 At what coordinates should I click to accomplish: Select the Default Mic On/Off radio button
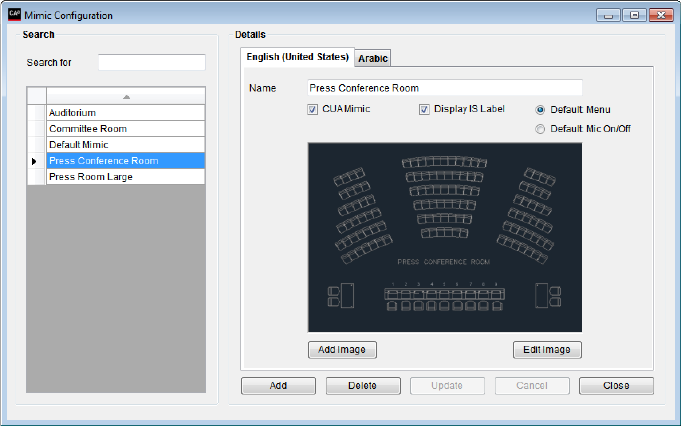point(541,129)
